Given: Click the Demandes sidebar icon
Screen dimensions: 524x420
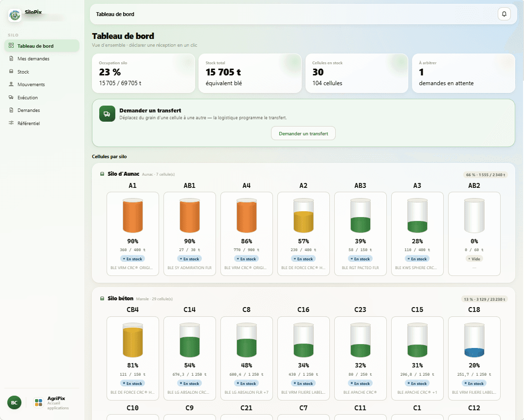Looking at the screenshot, I should [11, 110].
